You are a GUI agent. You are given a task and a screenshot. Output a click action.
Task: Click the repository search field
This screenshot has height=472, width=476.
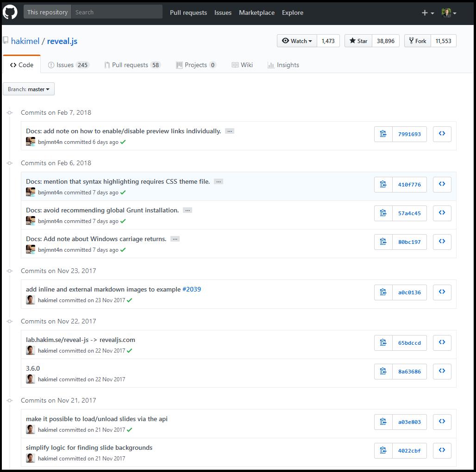[x=117, y=12]
